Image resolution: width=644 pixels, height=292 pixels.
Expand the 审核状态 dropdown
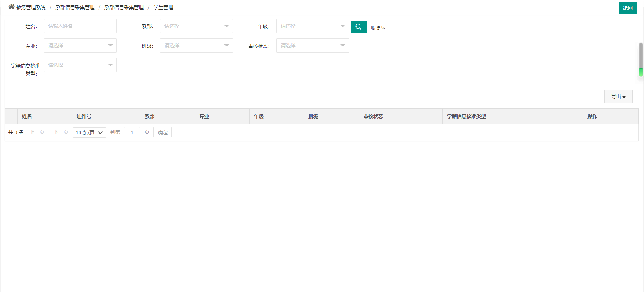point(312,45)
